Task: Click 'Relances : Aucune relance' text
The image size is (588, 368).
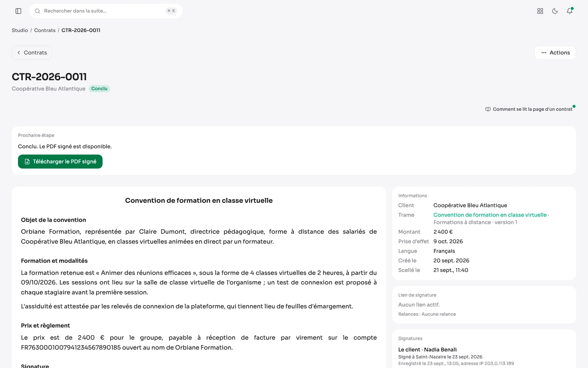Action: tap(427, 314)
